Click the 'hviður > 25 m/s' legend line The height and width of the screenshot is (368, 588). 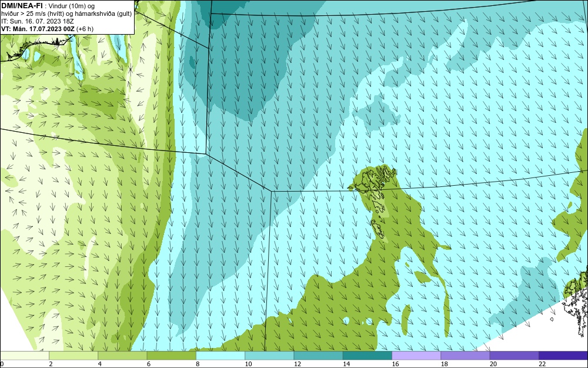coord(67,14)
